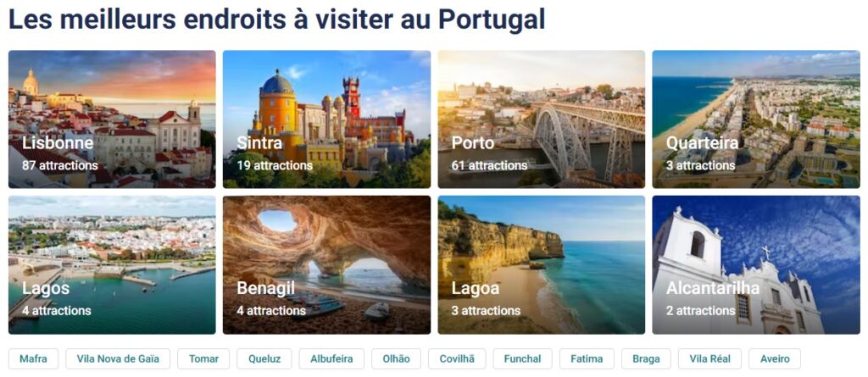Open the Alcantarilha church card
Screen dimensions: 868x377
pos(756,264)
